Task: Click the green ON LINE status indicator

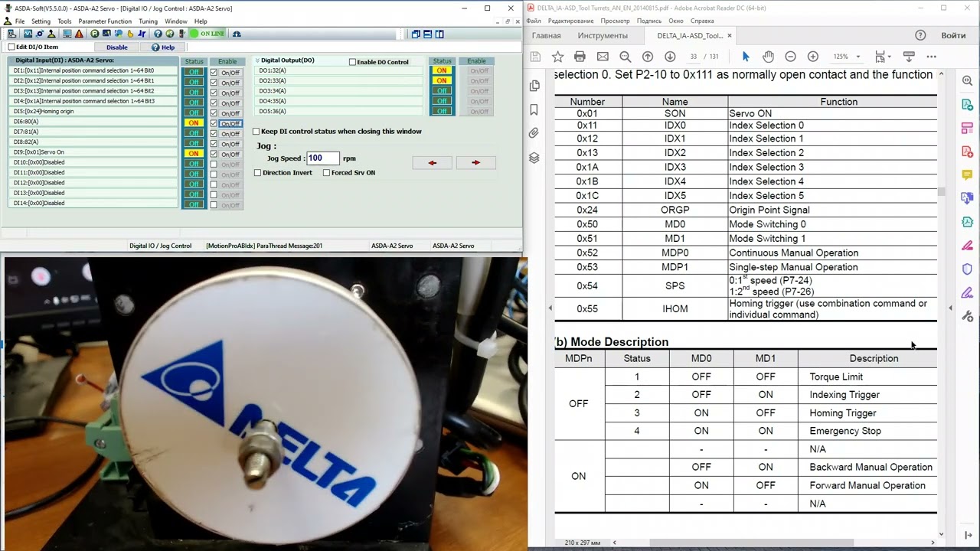Action: (x=207, y=34)
